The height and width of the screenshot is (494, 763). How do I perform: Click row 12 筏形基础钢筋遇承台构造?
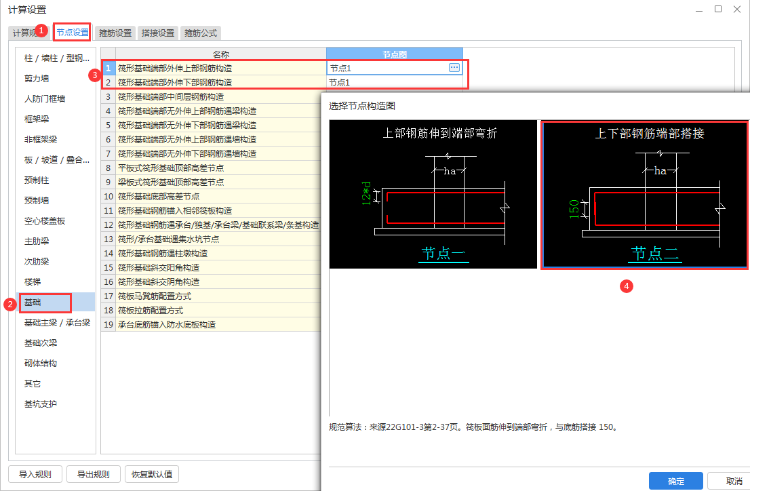[218, 225]
